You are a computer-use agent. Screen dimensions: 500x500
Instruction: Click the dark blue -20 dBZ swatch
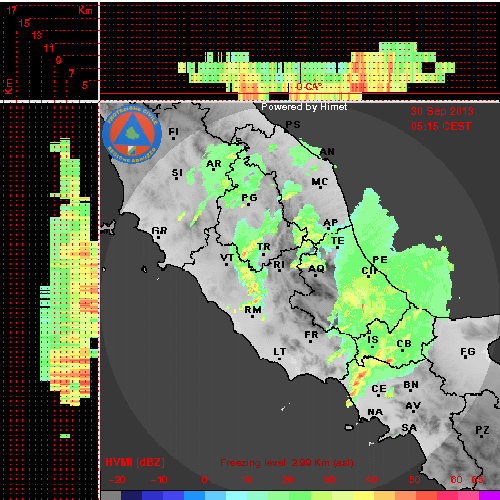point(132,495)
